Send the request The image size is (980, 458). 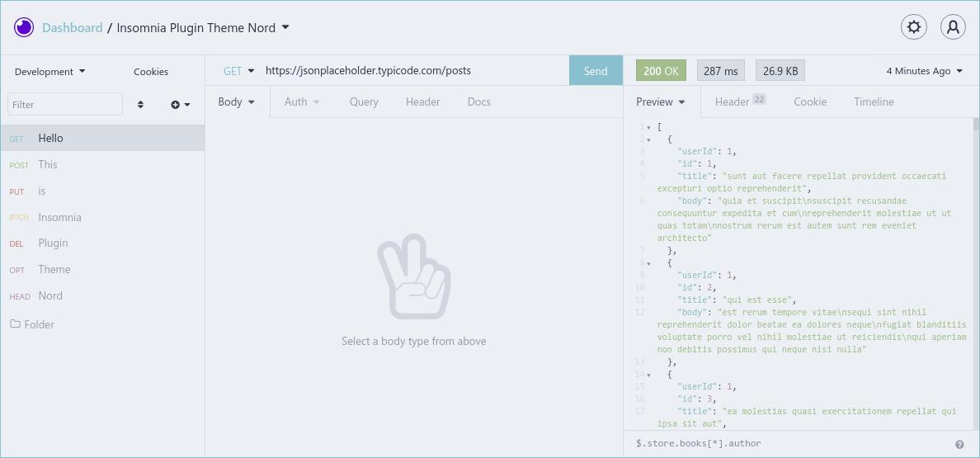coord(596,71)
